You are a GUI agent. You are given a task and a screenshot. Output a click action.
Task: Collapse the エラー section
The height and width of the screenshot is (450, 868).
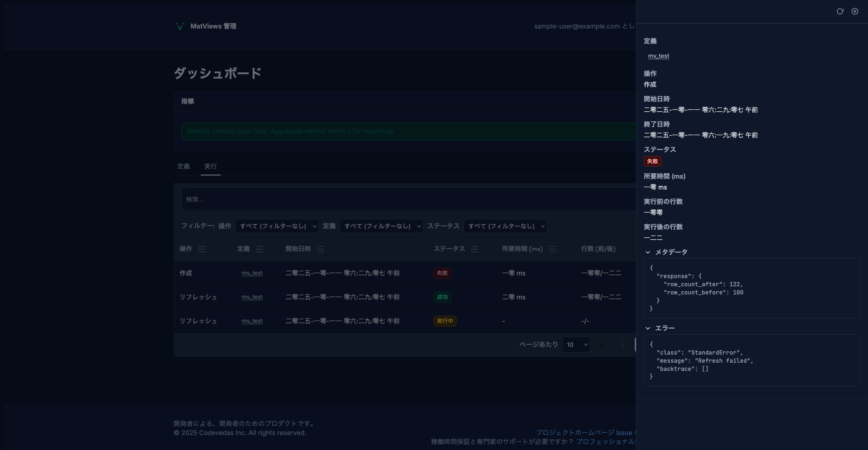tap(648, 328)
